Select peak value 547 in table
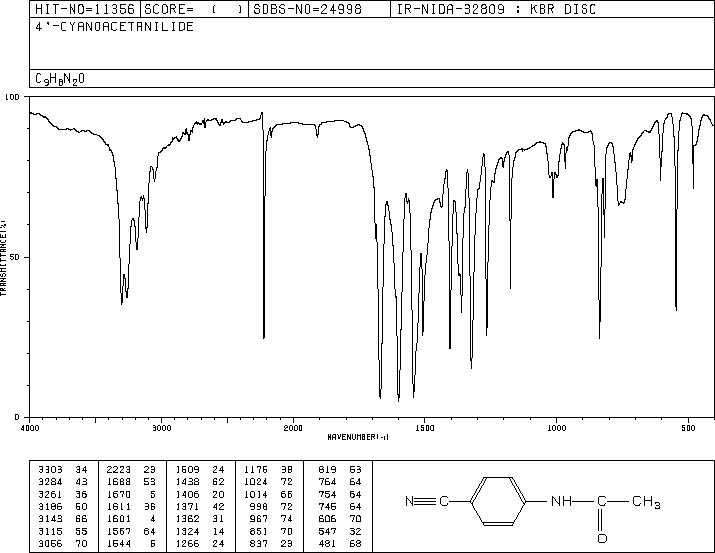Image resolution: width=715 pixels, height=553 pixels. tap(327, 531)
